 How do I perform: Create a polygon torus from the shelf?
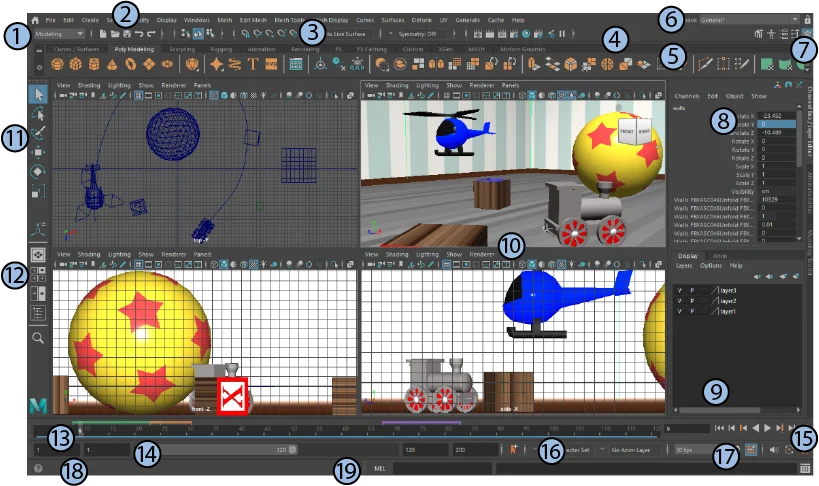point(131,64)
